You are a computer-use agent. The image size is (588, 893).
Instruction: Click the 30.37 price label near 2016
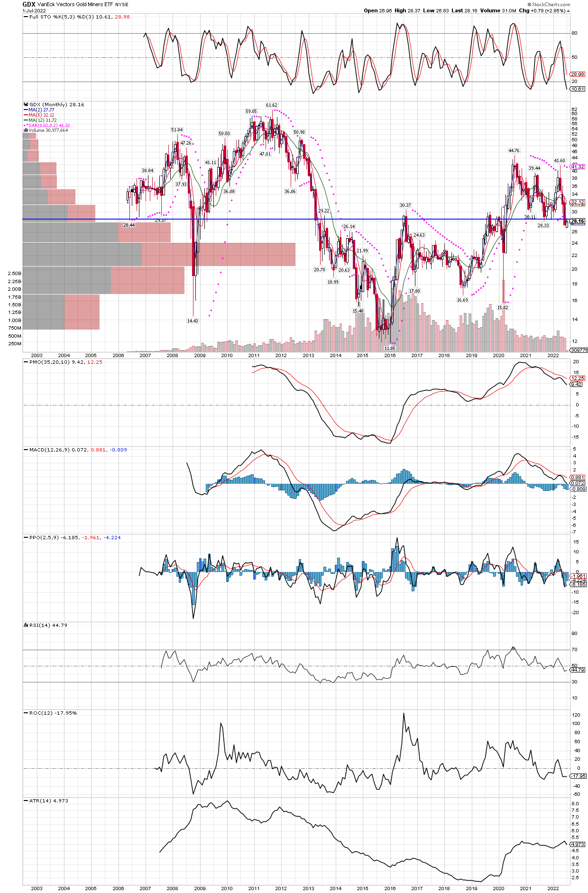[x=405, y=205]
